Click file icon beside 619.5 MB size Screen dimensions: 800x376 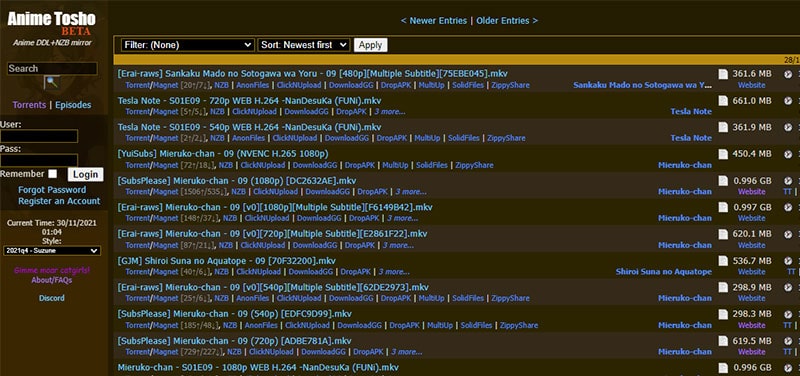point(723,341)
